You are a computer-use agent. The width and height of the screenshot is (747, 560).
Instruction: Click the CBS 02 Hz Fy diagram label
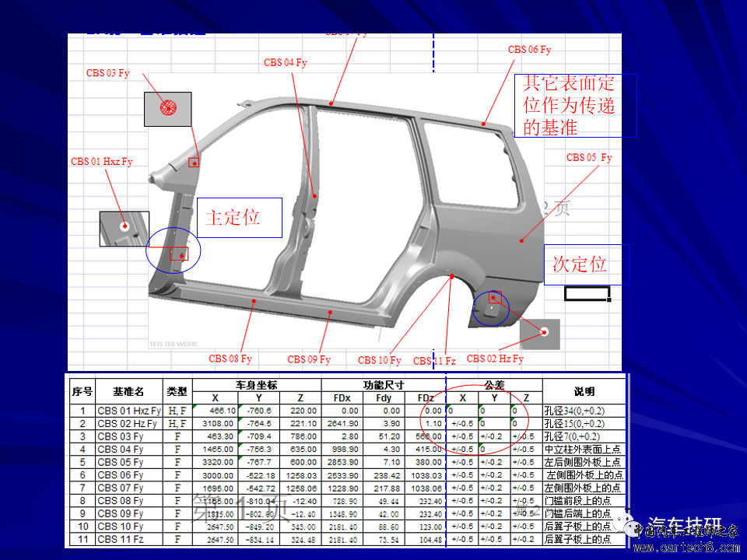click(495, 359)
